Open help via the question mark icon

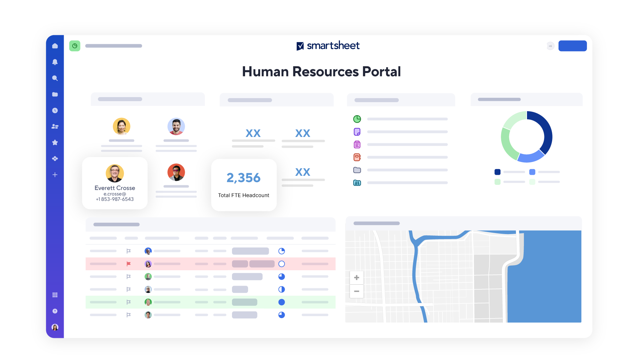[x=55, y=311]
